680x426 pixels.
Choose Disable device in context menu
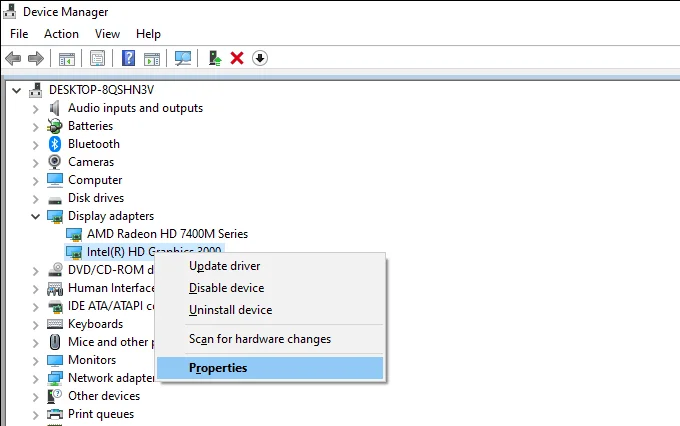pyautogui.click(x=229, y=288)
